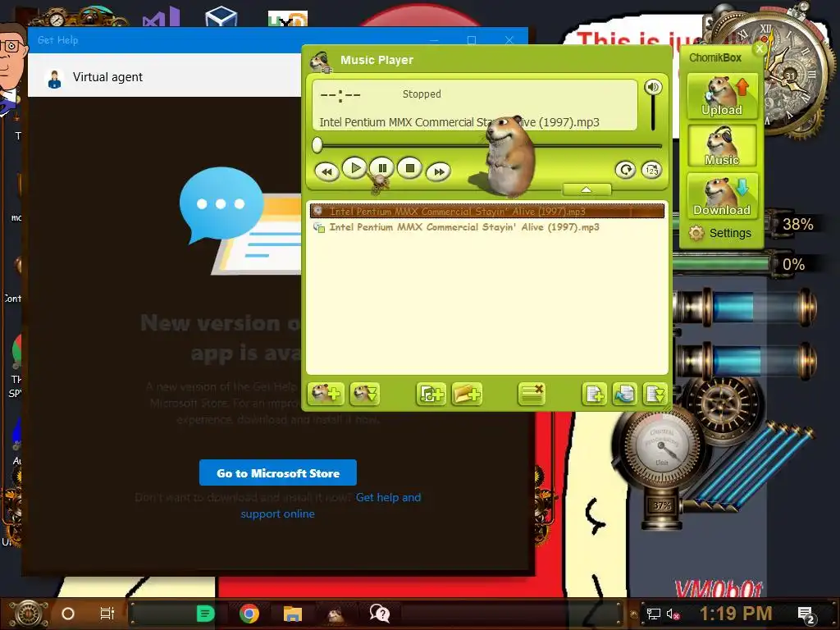Remove selected item from playlist

[532, 395]
